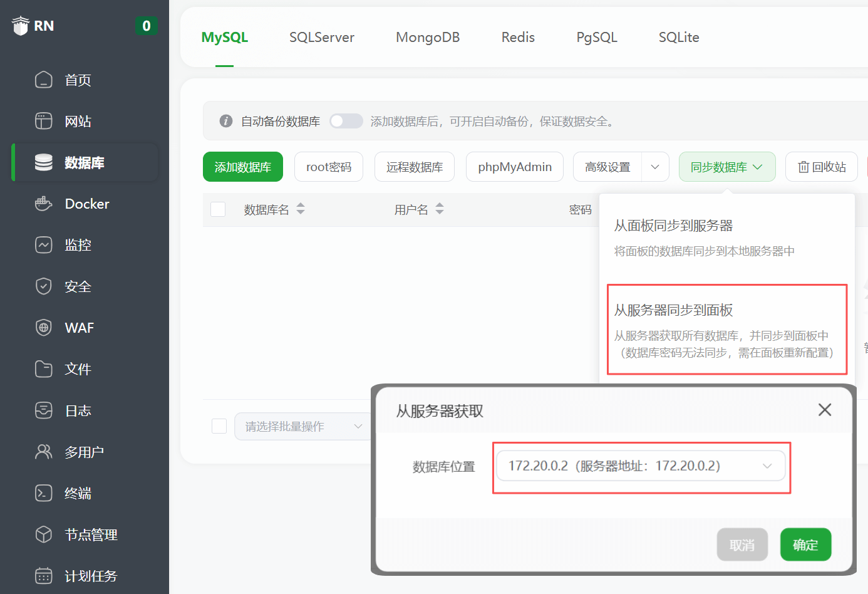
Task: Open the security shield icon
Action: (x=44, y=286)
